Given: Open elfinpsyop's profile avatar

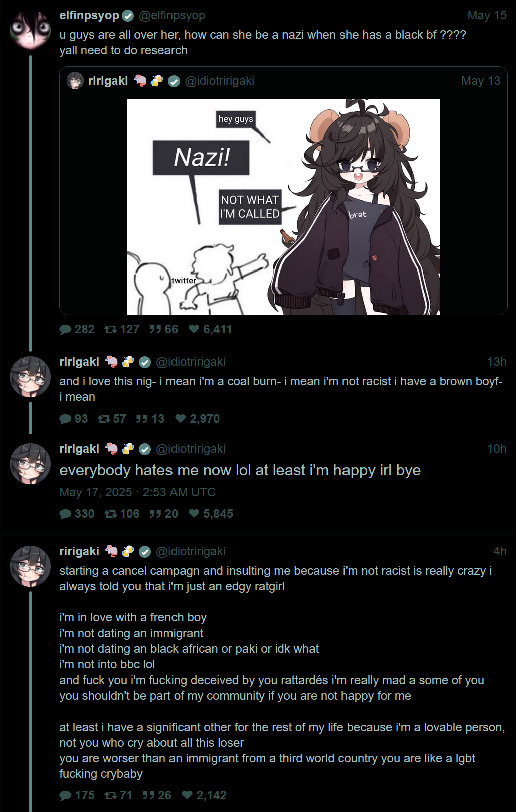Looking at the screenshot, I should coord(30,29).
